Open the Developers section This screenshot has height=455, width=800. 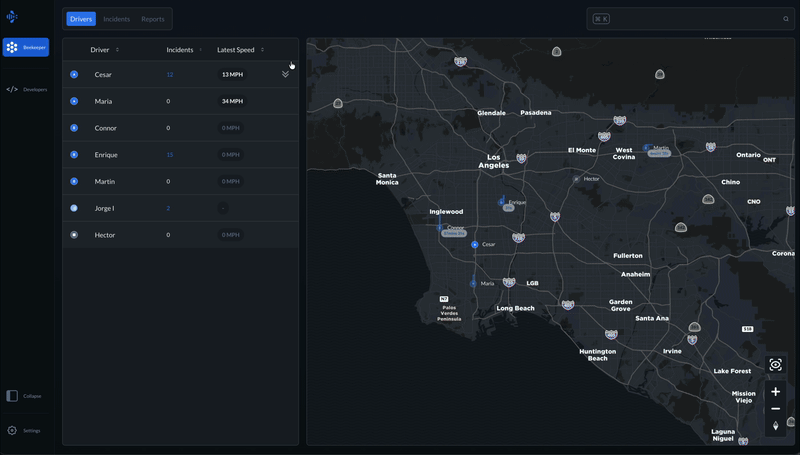tap(27, 89)
